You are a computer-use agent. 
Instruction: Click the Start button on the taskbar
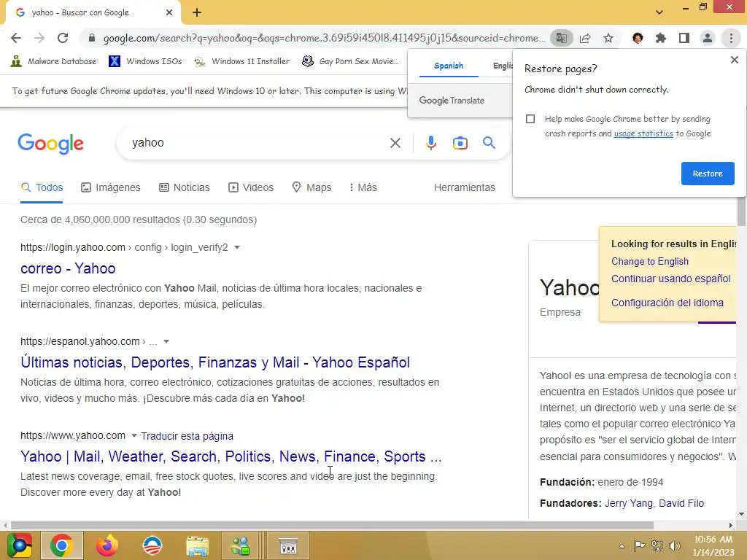point(19,545)
